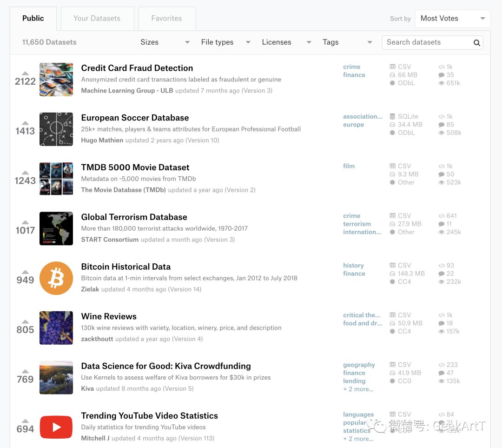The width and height of the screenshot is (502, 448).
Task: Upvote Trending YouTube Video Statistics
Action: click(25, 421)
